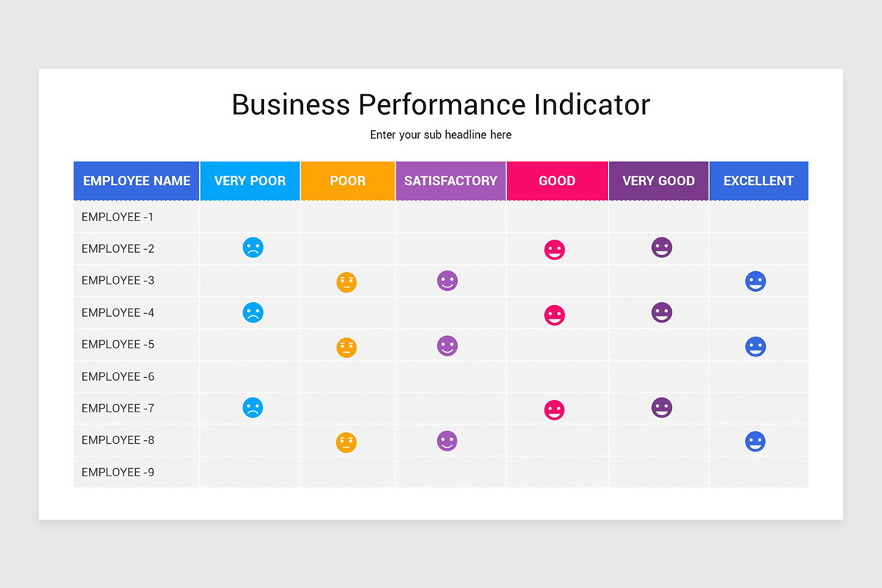
Task: Click the sub headline placeholder text
Action: 441,135
